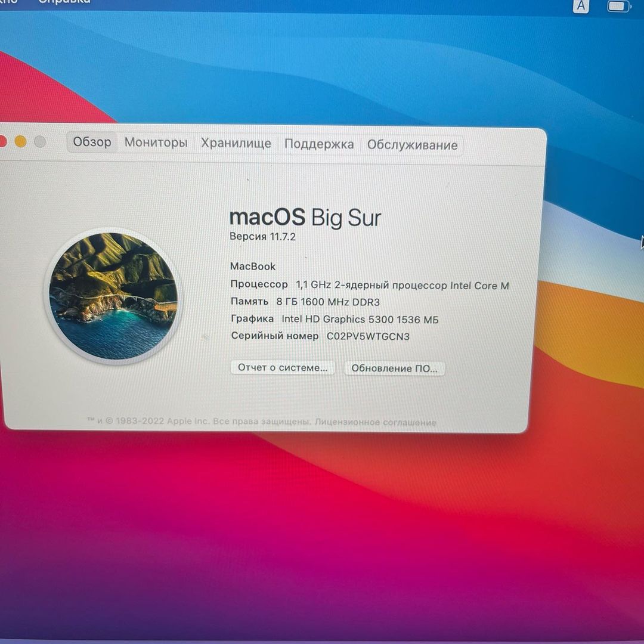The image size is (644, 644).
Task: Click the MacBook model name
Action: pyautogui.click(x=253, y=267)
